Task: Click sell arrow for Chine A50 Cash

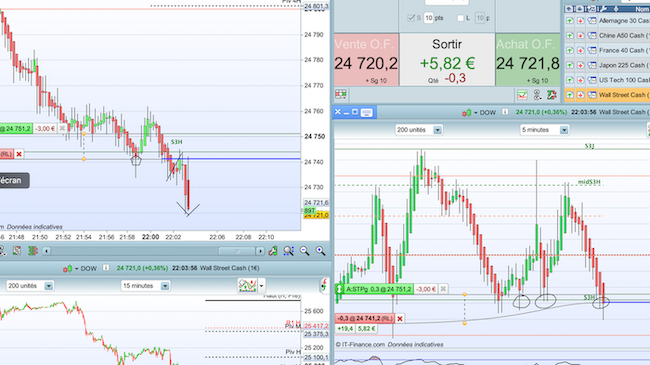Action: 580,36
